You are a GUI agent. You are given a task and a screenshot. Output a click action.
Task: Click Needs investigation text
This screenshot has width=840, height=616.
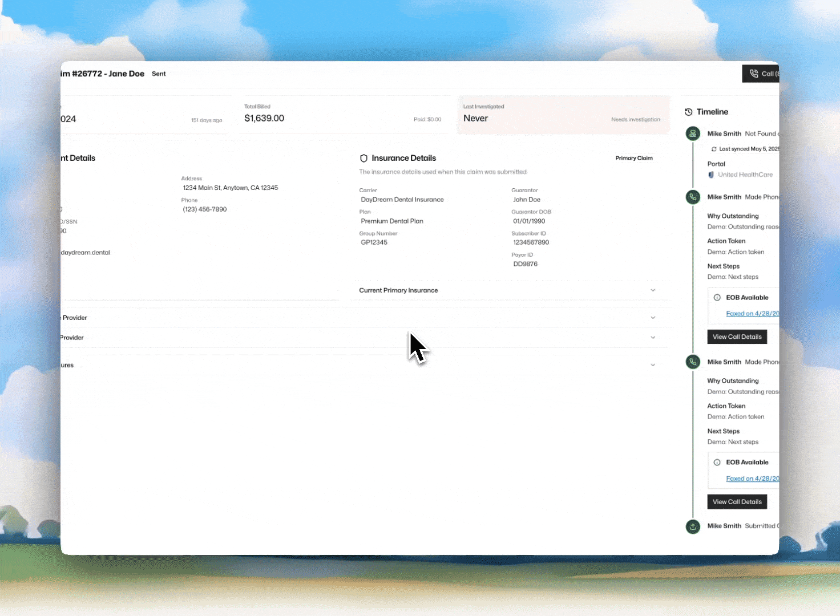pyautogui.click(x=636, y=120)
